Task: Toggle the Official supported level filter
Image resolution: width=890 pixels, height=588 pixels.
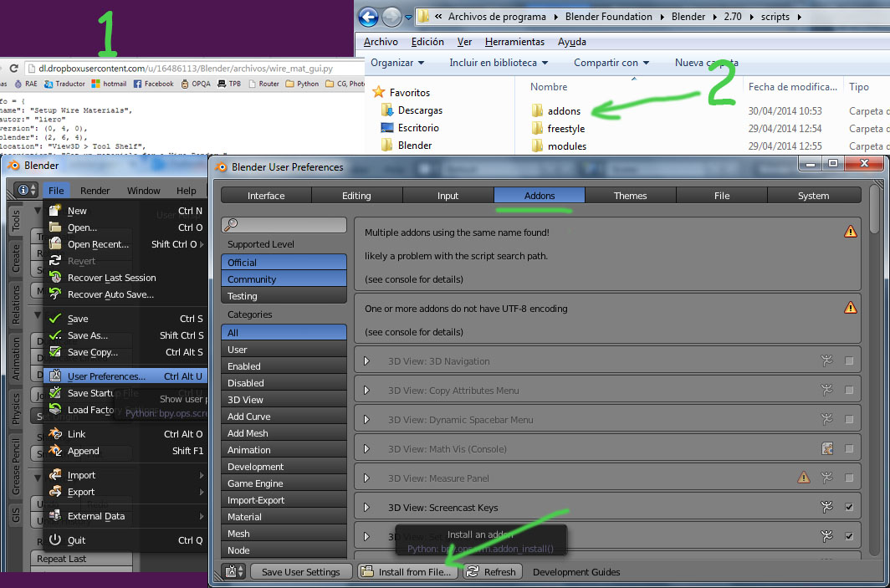Action: (x=284, y=263)
